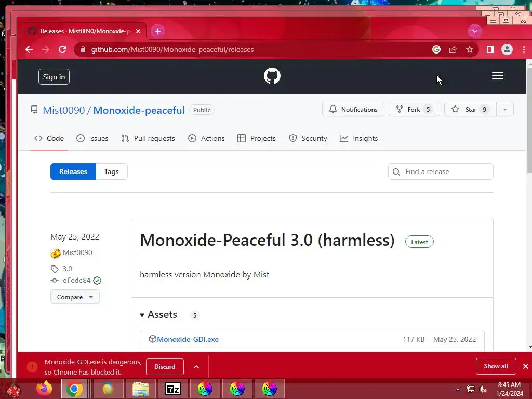532x399 pixels.
Task: Click the scrollbar down arrow
Action: click(x=529, y=348)
